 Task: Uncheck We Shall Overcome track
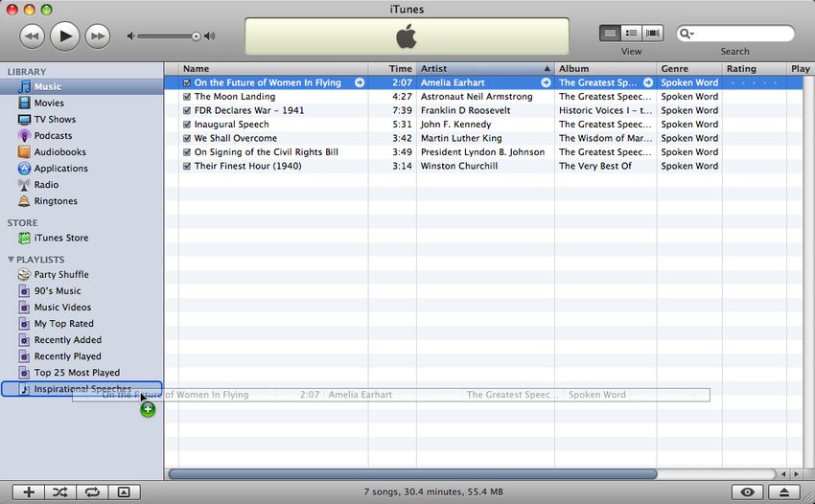[187, 138]
